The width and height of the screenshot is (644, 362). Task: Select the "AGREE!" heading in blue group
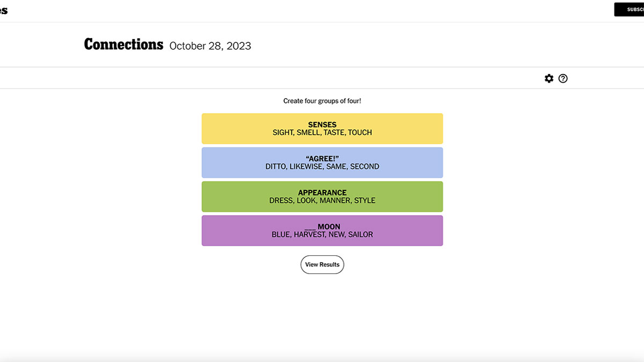click(322, 159)
